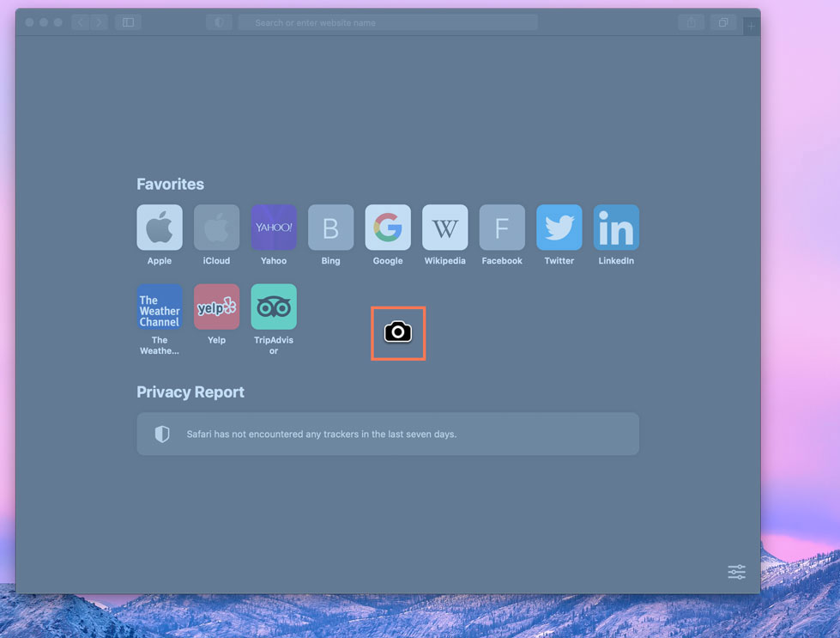Open Yelp from Favorites
This screenshot has width=840, height=638.
coord(216,307)
